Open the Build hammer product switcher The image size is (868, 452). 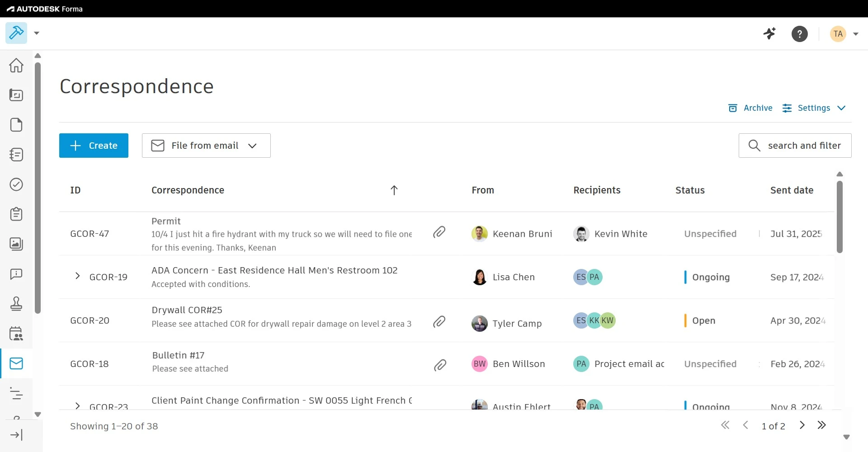16,33
